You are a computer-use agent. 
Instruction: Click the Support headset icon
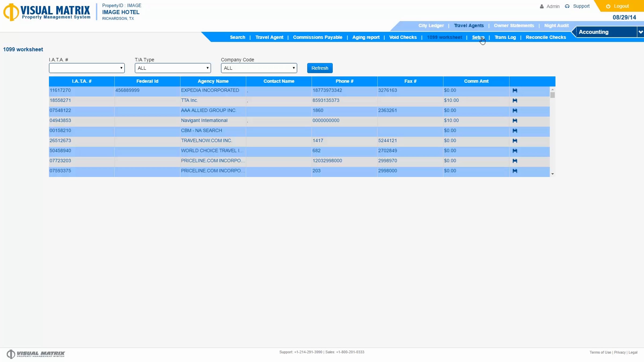567,6
